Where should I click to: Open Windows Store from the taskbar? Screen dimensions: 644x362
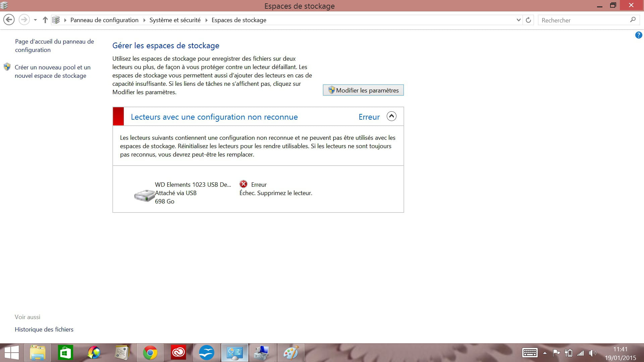tap(65, 353)
